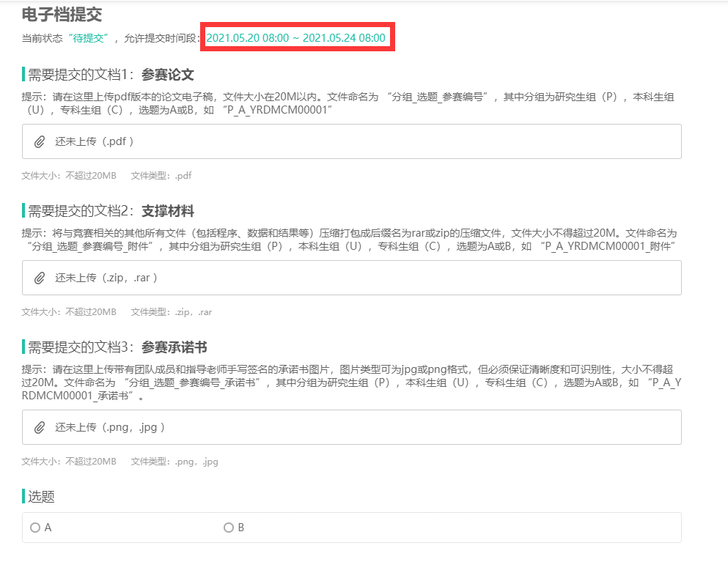The width and height of the screenshot is (728, 562).
Task: Click the highlighted submission time period
Action: point(296,38)
